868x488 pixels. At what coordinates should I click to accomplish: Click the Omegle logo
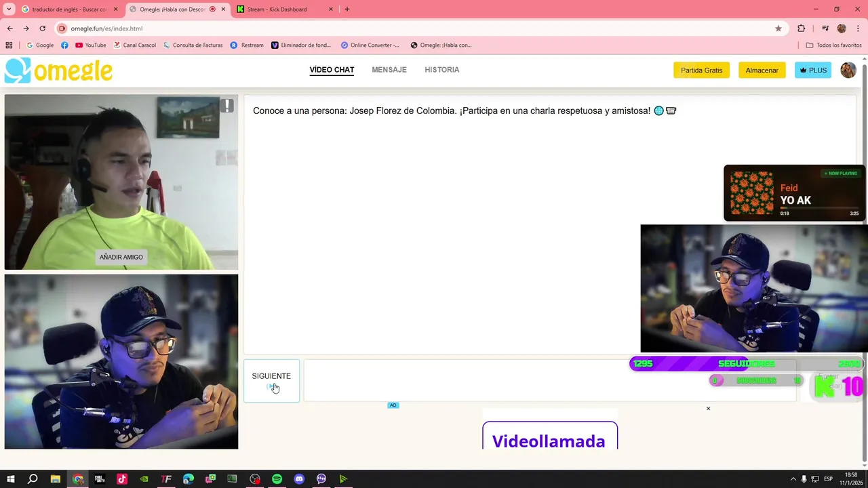[59, 70]
